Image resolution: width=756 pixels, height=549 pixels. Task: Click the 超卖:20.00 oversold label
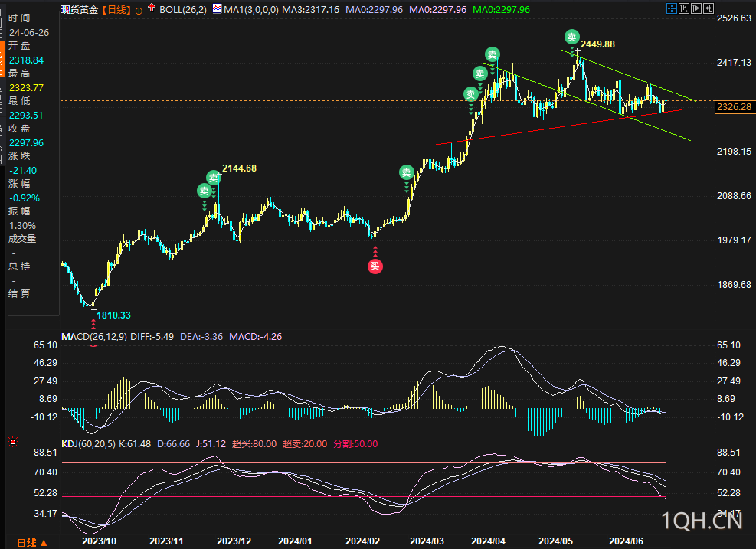(x=305, y=443)
